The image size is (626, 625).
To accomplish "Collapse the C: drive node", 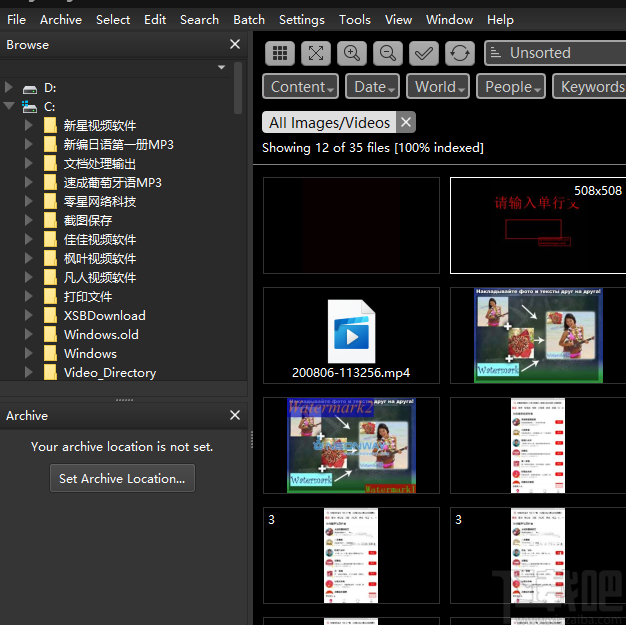I will tap(8, 106).
